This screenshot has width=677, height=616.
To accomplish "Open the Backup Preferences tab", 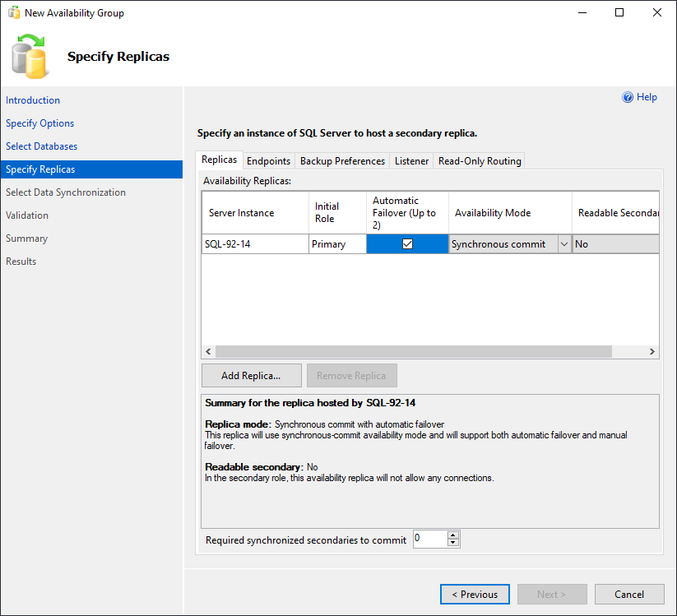I will [x=342, y=161].
